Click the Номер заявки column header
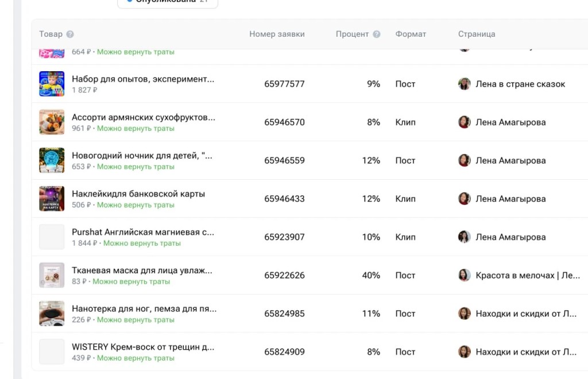Image resolution: width=588 pixels, height=379 pixels. pyautogui.click(x=277, y=34)
